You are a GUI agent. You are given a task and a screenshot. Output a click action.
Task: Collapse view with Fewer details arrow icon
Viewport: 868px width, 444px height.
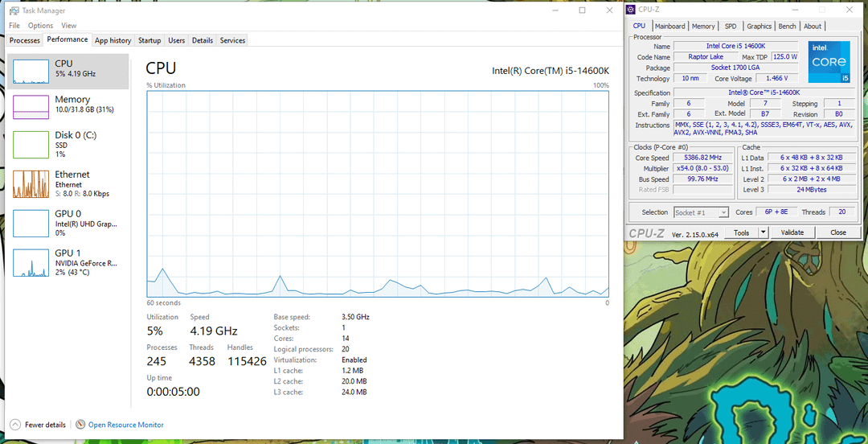15,425
